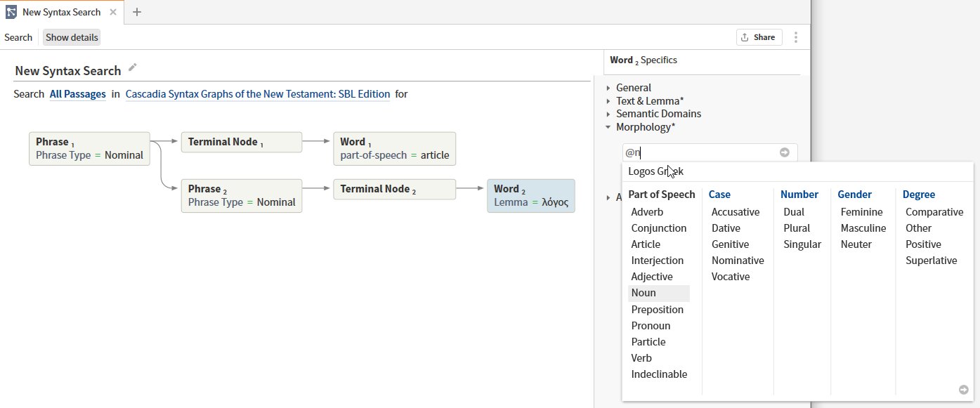
Task: Select the Word 1 article node
Action: coord(394,149)
